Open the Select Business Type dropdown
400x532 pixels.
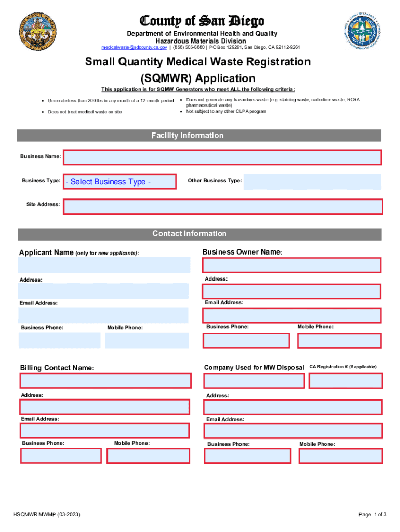coord(119,181)
